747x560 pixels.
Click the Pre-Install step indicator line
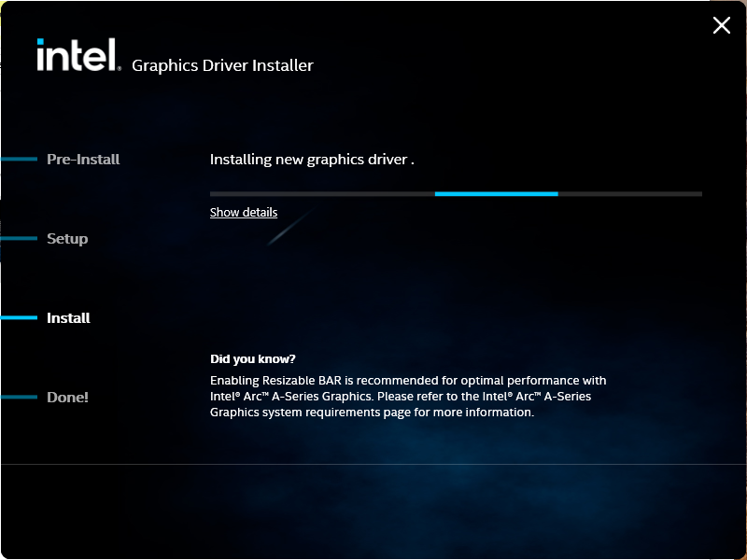[19, 159]
